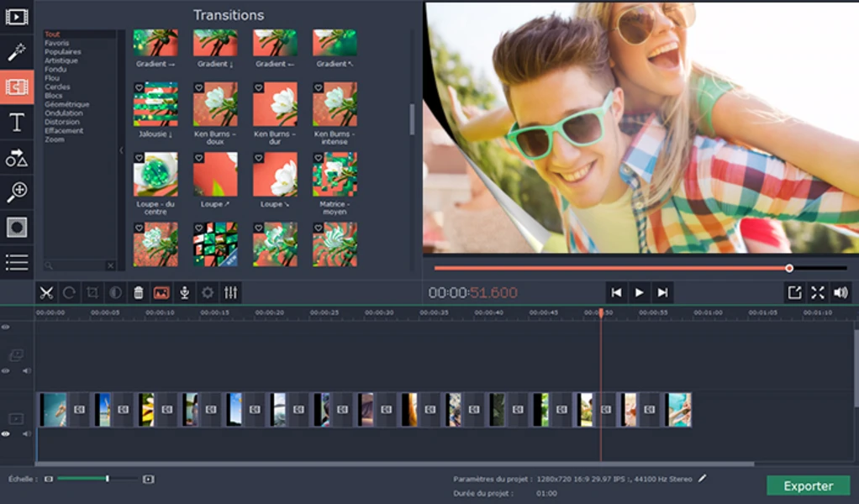Favorite the Jalousie transition with heart icon
Screen dimensions: 859x504
click(x=139, y=87)
